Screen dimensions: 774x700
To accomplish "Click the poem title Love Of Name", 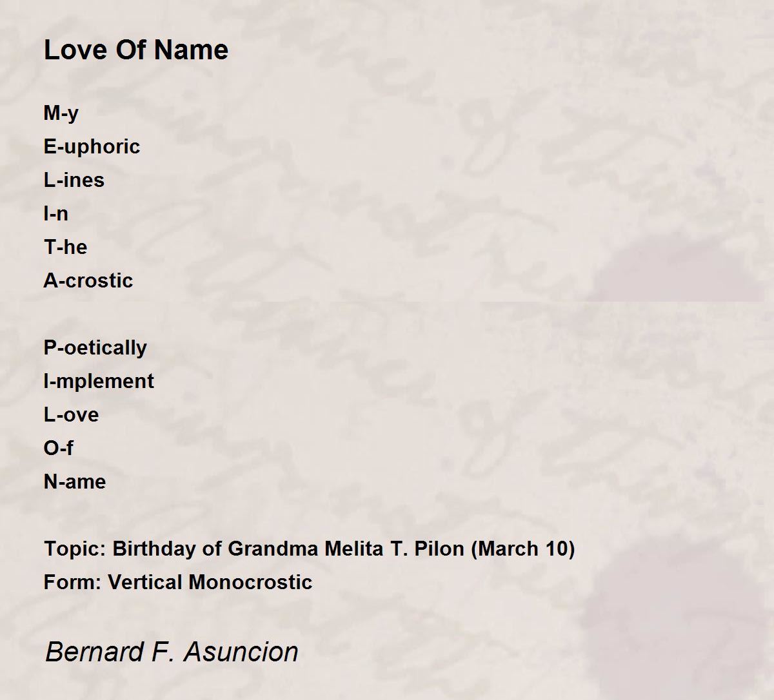I will [136, 50].
